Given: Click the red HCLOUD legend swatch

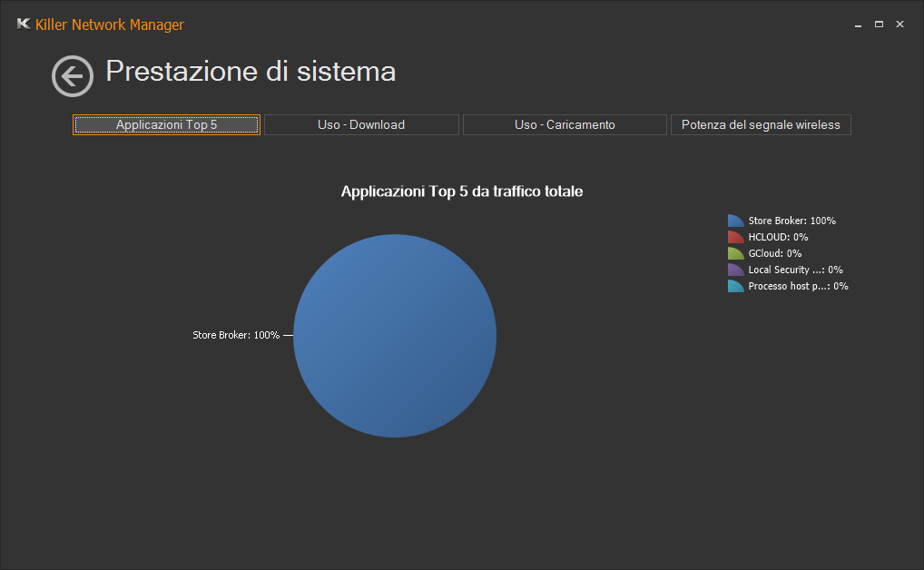Looking at the screenshot, I should (x=735, y=237).
